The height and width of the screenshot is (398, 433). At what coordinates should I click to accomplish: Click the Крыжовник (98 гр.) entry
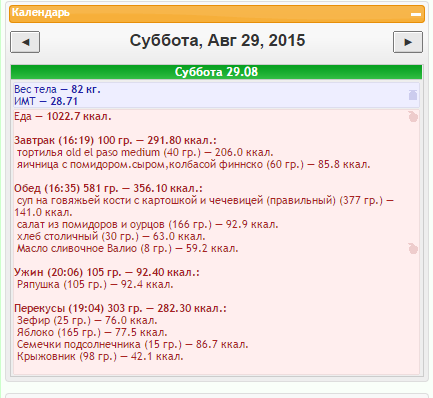click(x=100, y=356)
